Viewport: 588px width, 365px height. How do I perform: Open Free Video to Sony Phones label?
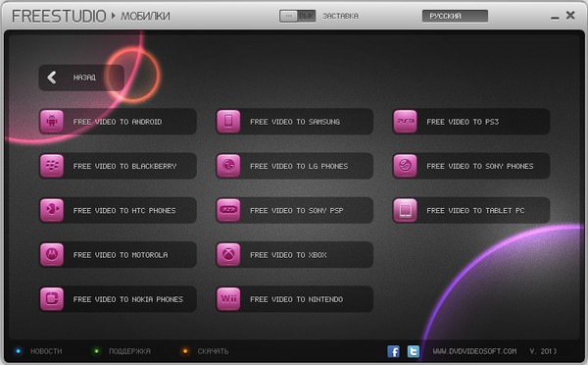[x=480, y=166]
